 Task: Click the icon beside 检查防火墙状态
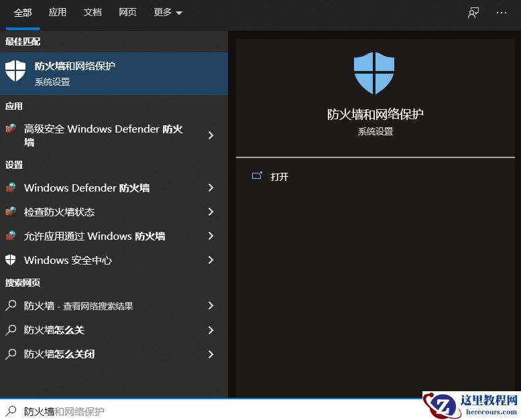tap(11, 212)
